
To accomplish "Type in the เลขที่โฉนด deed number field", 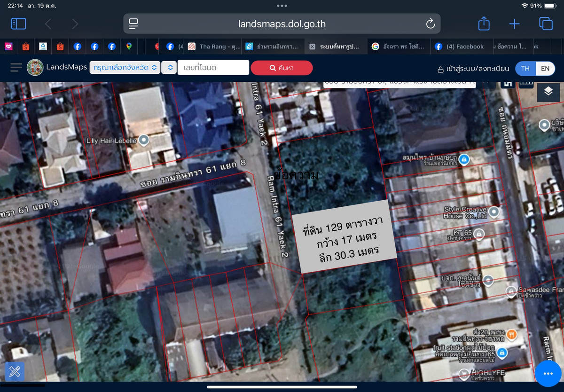I will click(x=213, y=68).
